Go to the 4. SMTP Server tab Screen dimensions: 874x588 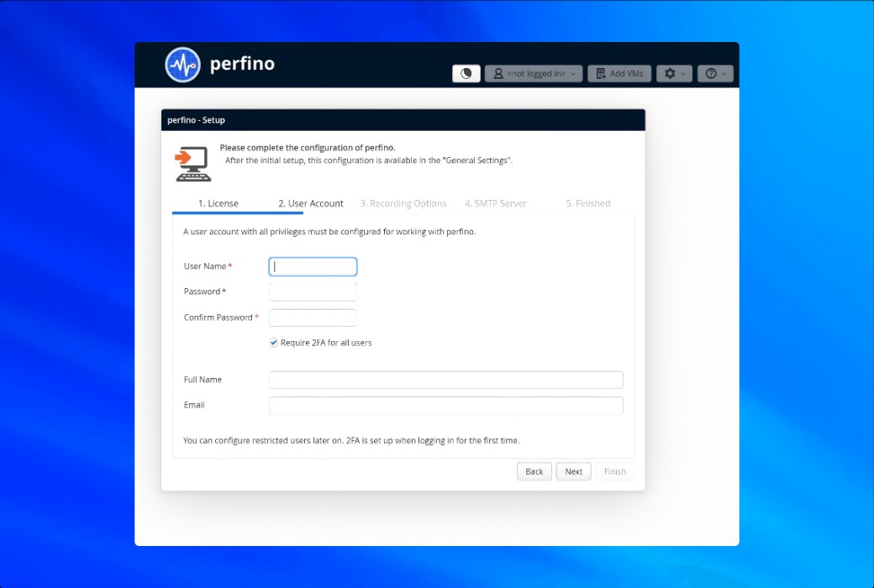[x=496, y=203]
